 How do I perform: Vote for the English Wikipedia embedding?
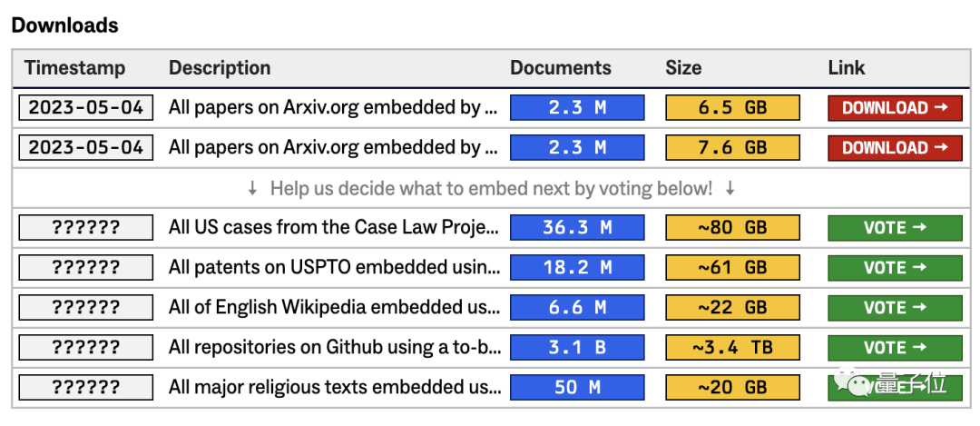(x=895, y=308)
